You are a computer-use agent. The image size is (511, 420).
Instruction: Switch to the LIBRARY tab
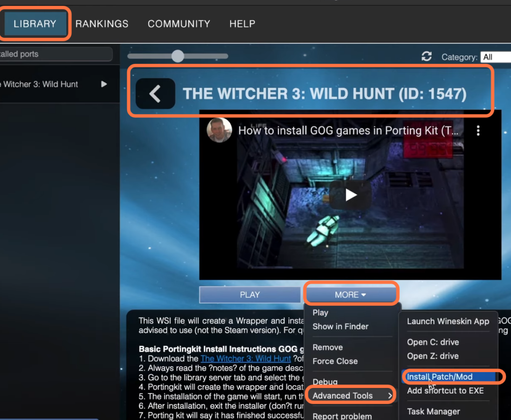point(35,23)
